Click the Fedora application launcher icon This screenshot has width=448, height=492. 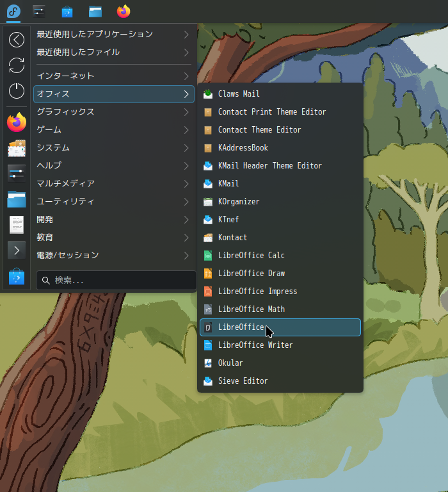coord(14,12)
